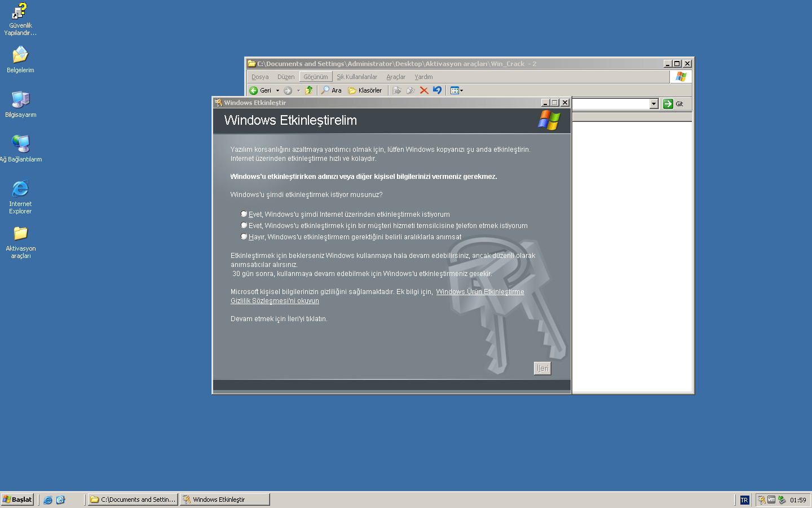Open the Belgelerim desktop icon
This screenshot has height=508, width=812.
pyautogui.click(x=20, y=60)
